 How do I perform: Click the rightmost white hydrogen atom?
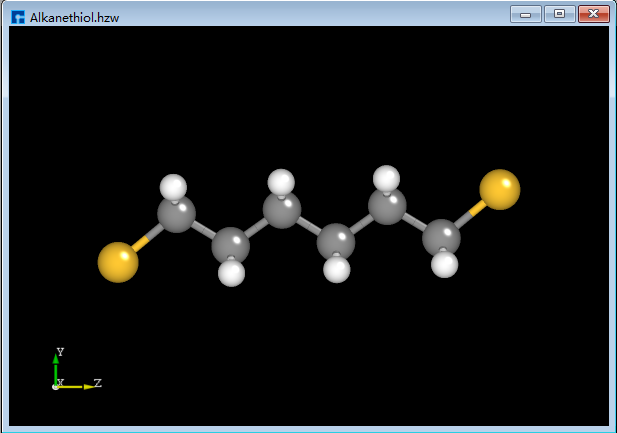[445, 265]
